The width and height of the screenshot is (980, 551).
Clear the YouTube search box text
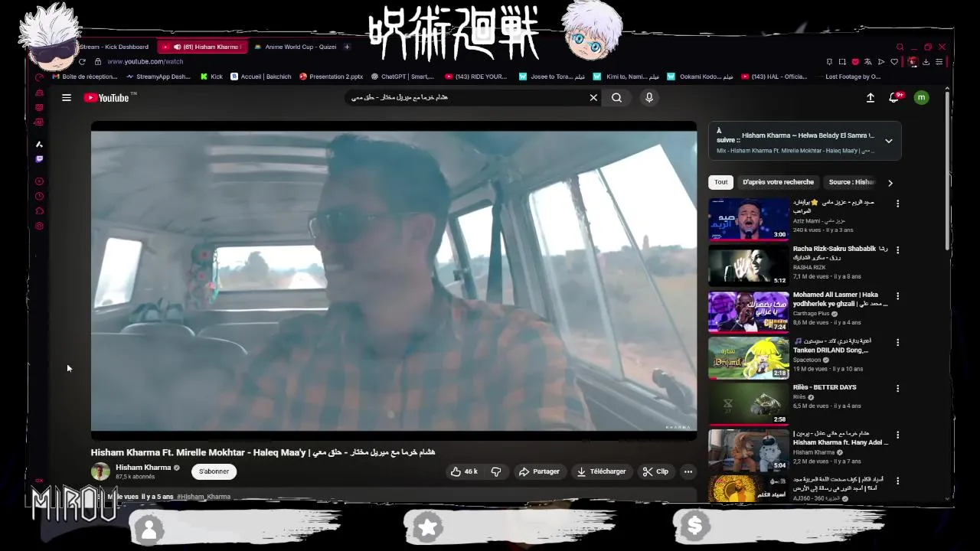(593, 98)
